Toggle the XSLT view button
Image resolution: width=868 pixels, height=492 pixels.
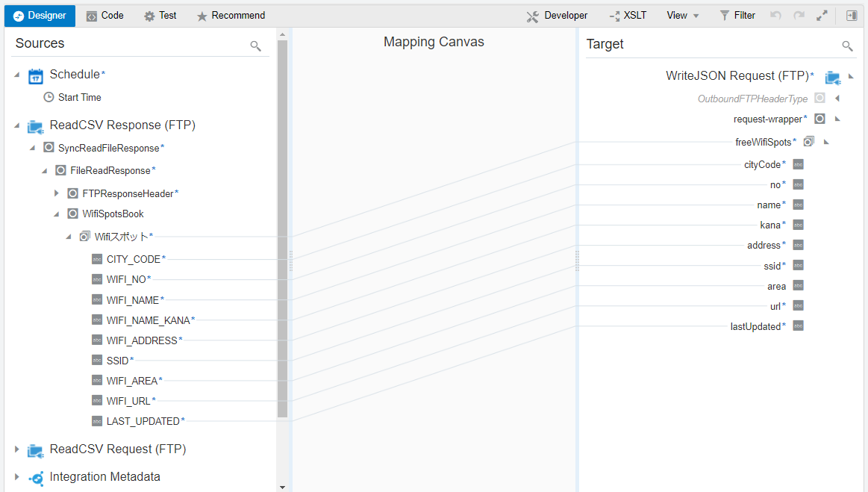pos(628,16)
